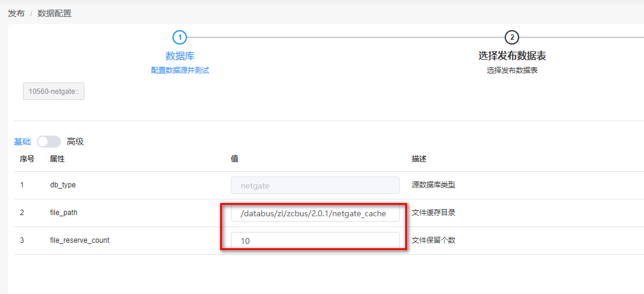Click the step 1 circle icon
This screenshot has width=644, height=294.
coord(180,37)
